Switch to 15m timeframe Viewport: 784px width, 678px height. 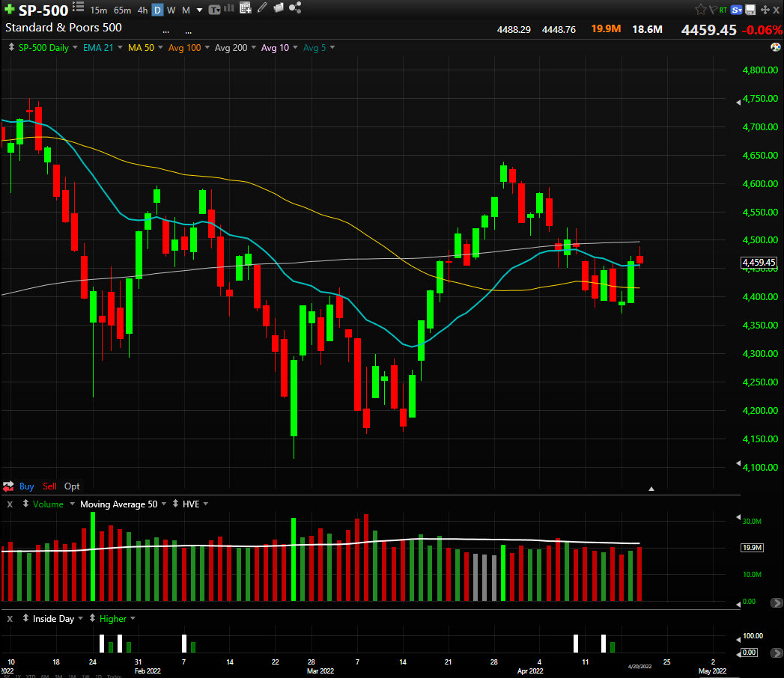[99, 10]
